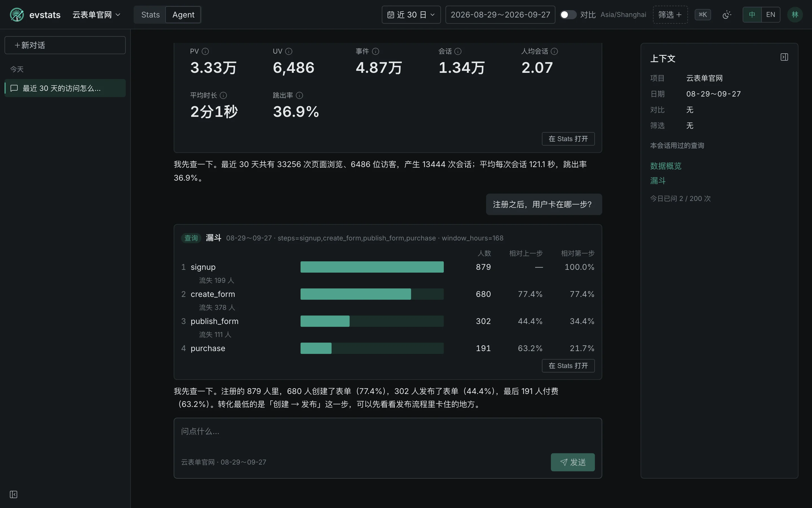The image size is (812, 508).
Task: Open overview card 在 Stats 打开 button
Action: pyautogui.click(x=568, y=139)
